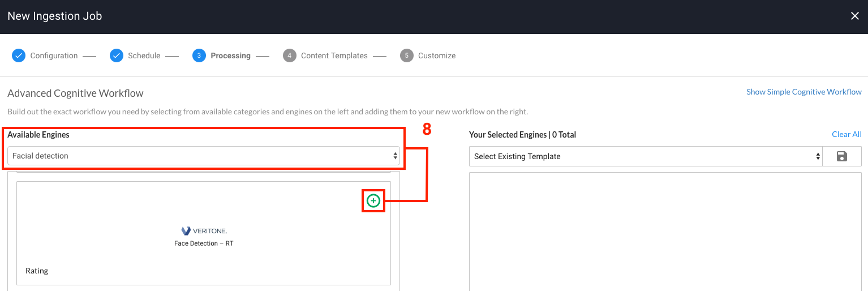
Task: Jump to the Customize step label
Action: (x=436, y=55)
